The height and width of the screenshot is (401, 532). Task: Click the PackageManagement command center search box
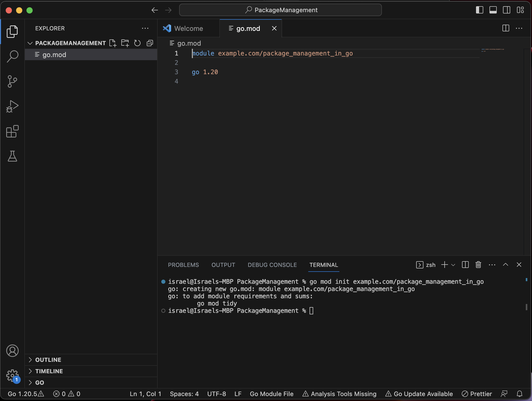(281, 10)
